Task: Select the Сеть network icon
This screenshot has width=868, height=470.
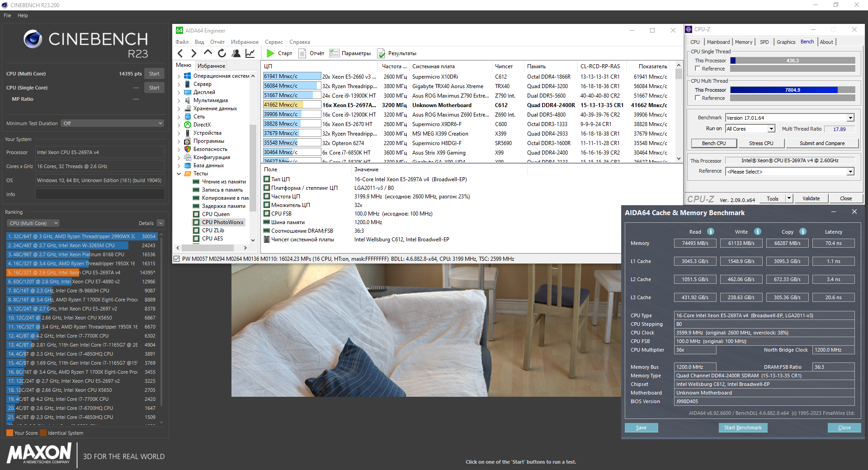Action: (188, 117)
